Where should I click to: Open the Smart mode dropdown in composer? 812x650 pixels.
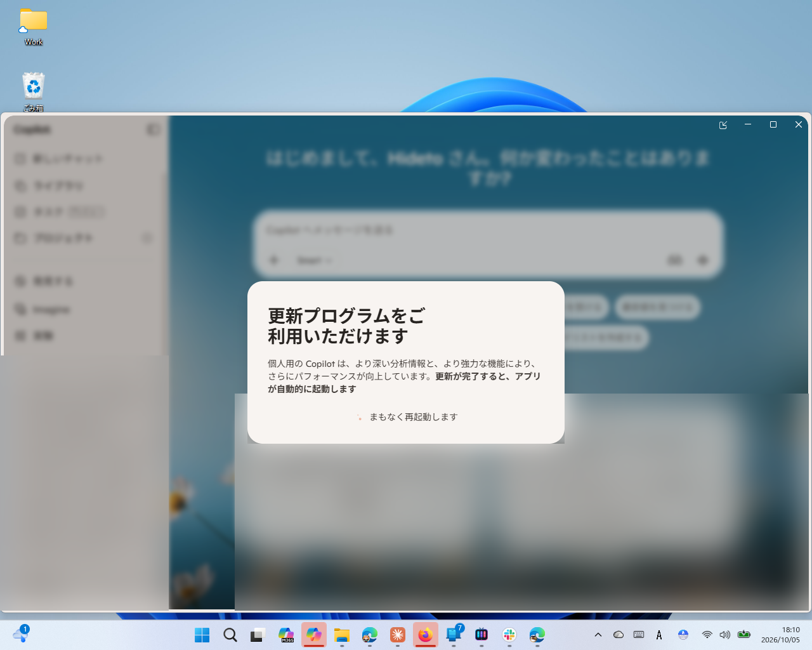tap(314, 260)
